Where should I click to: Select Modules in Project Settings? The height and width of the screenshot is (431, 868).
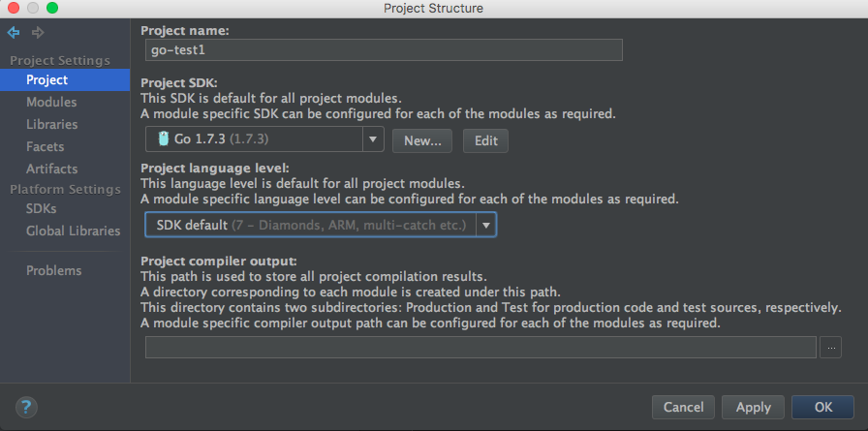[x=51, y=103]
